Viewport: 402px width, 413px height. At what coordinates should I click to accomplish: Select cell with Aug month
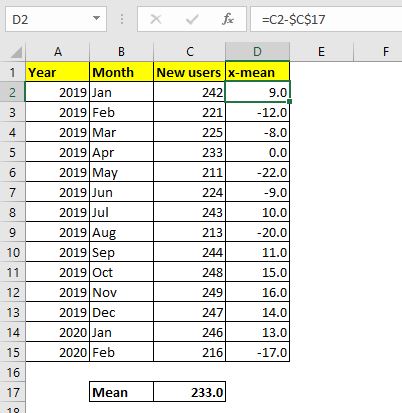[x=121, y=232]
